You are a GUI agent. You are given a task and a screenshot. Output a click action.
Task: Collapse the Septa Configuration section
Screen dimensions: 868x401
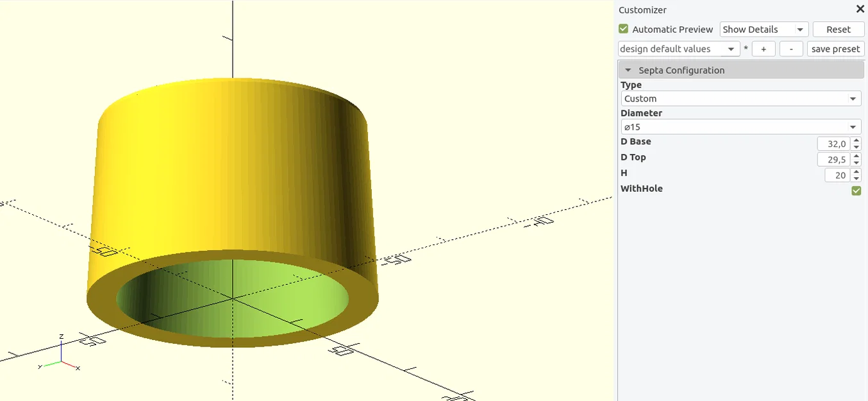point(628,70)
